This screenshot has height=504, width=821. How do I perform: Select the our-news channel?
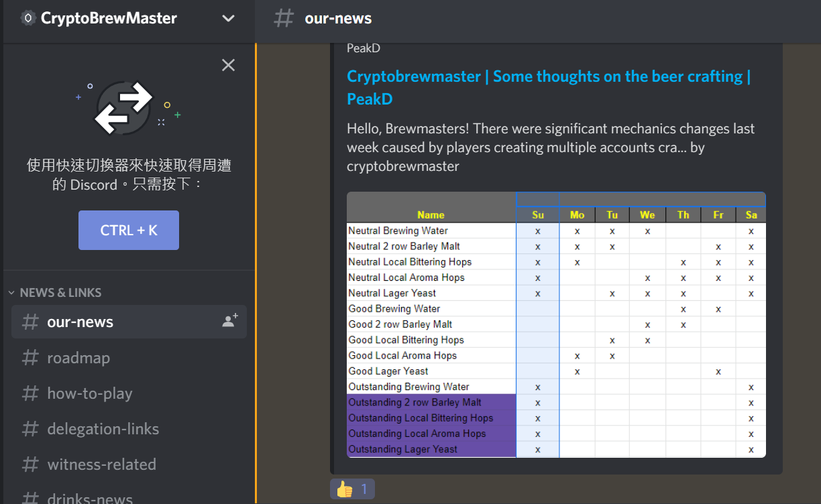point(129,322)
